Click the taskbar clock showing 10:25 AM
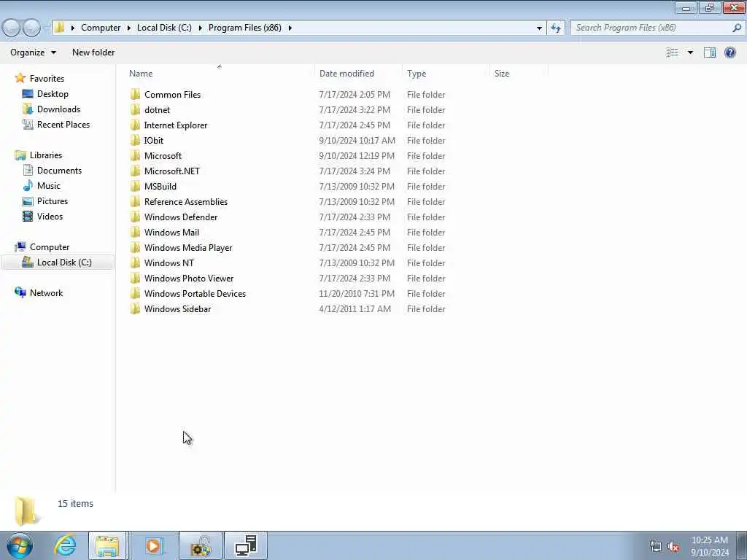 pyautogui.click(x=709, y=545)
